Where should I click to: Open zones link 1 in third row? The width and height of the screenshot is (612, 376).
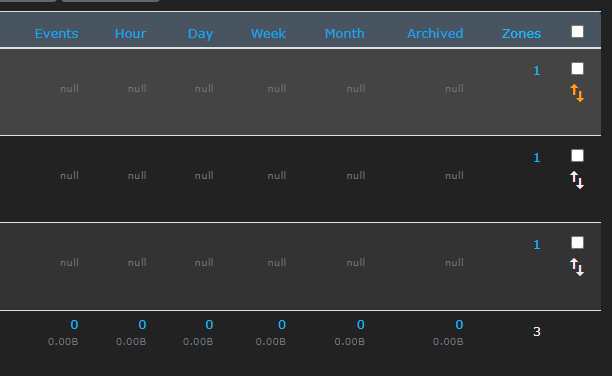537,245
